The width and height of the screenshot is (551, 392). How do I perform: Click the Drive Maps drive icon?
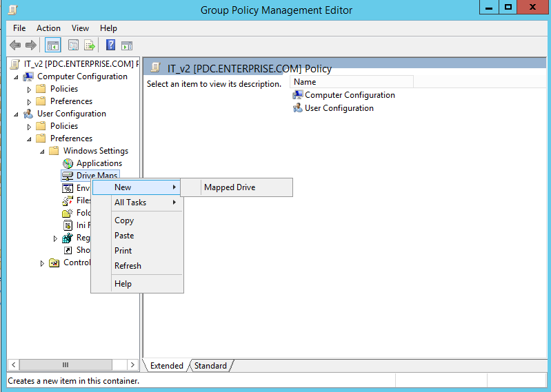[x=68, y=176]
